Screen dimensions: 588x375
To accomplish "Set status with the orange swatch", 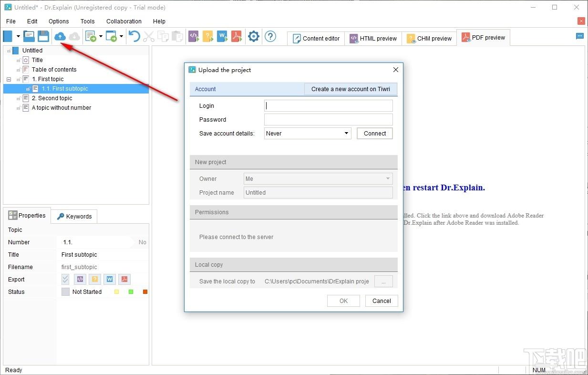I will click(145, 292).
